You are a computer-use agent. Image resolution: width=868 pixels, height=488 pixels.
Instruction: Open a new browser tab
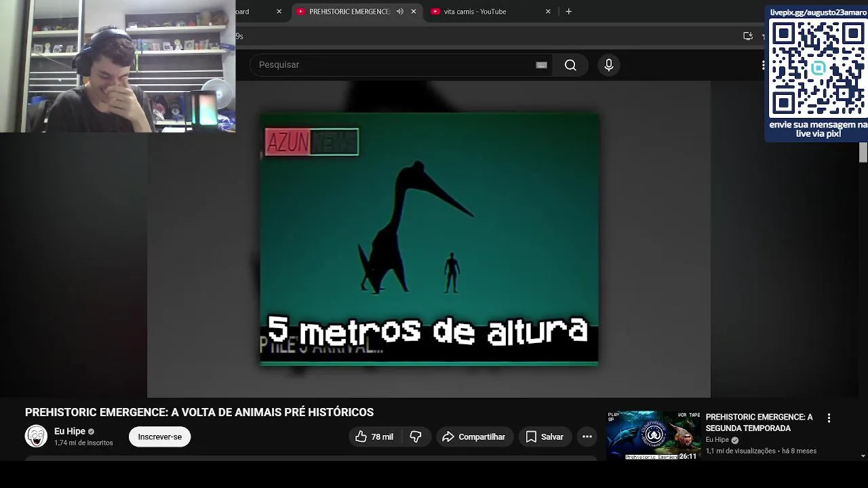568,12
